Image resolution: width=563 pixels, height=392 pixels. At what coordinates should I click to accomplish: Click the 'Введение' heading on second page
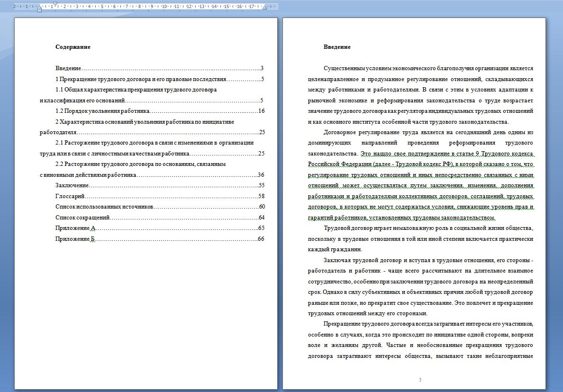point(337,47)
